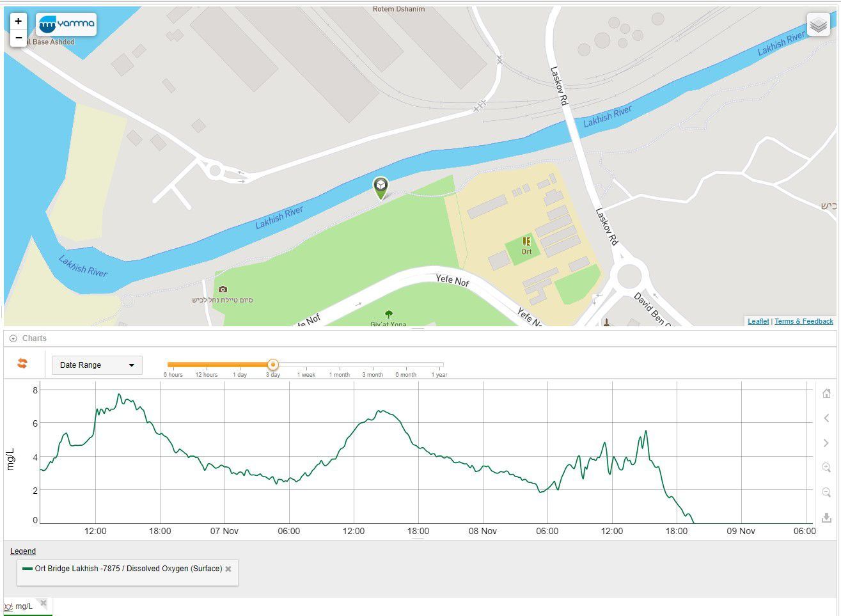The image size is (841, 616).
Task: Set time range slider to 1 week
Action: [306, 365]
